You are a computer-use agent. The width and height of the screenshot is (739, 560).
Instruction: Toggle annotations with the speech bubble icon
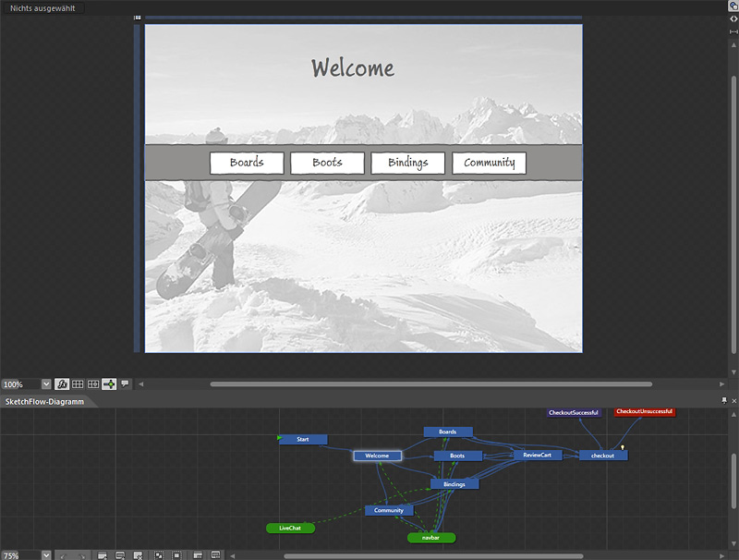click(x=124, y=384)
